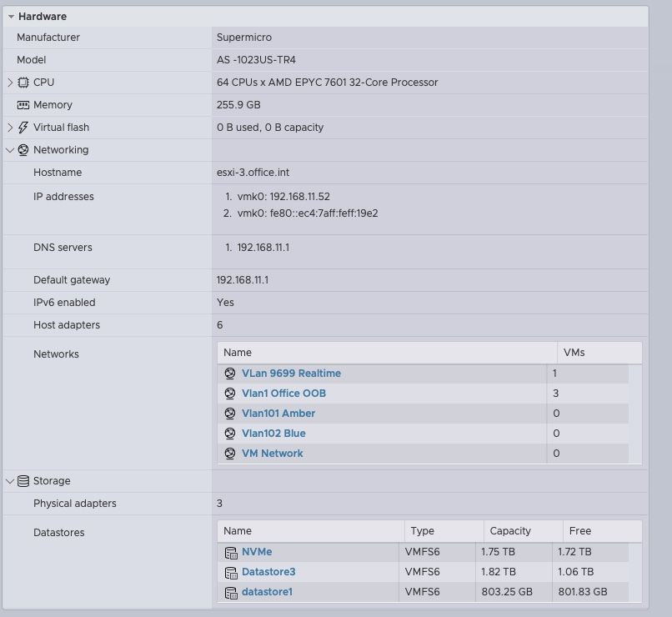Click the network icon beside Vlan102 Blue
Screen dimensions: 672x617
(230, 434)
